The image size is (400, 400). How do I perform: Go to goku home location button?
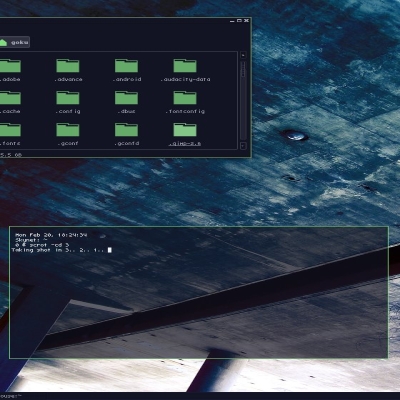tap(14, 42)
